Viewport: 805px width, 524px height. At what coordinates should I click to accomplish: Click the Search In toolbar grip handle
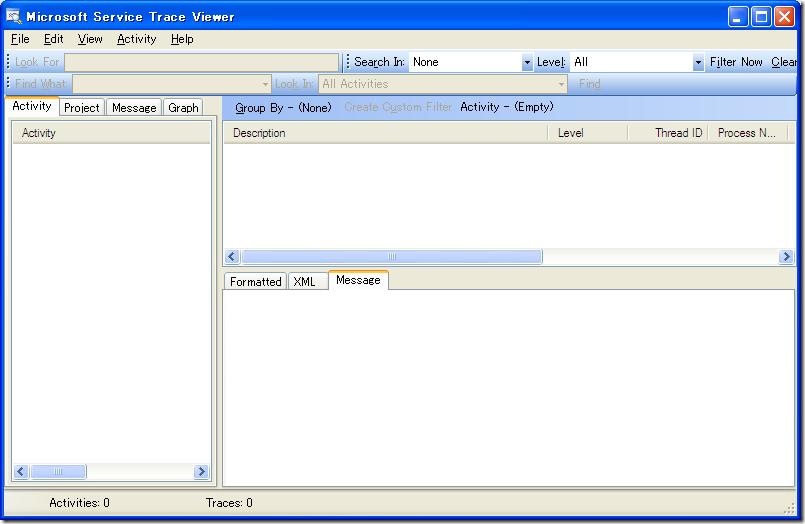tap(348, 62)
